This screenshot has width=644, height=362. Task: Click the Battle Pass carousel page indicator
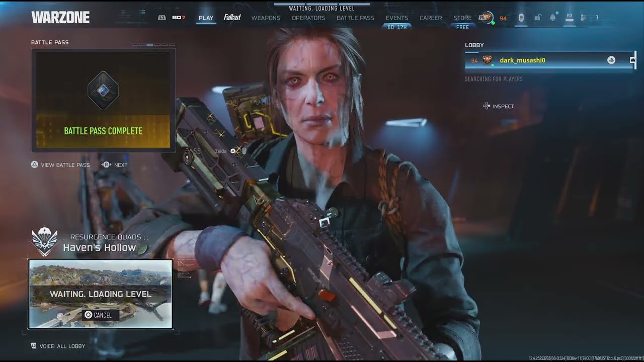[153, 45]
